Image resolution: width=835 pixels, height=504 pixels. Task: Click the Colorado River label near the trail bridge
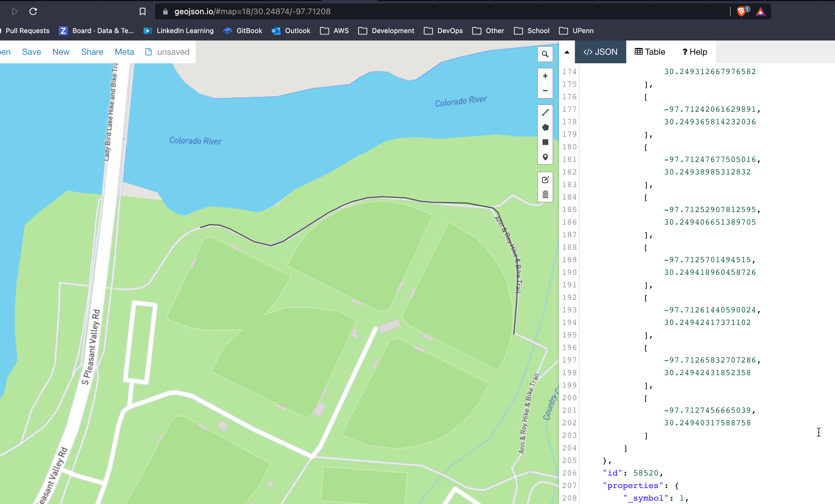[x=196, y=141]
